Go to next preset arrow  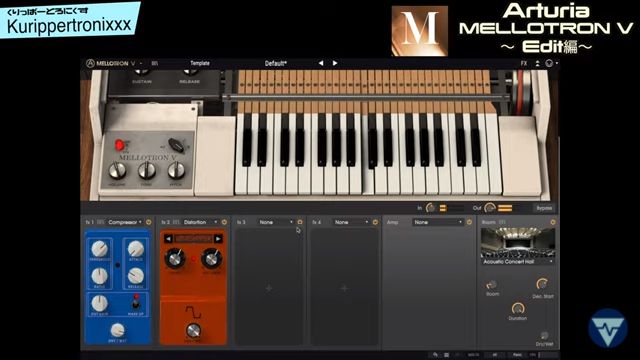[x=335, y=63]
